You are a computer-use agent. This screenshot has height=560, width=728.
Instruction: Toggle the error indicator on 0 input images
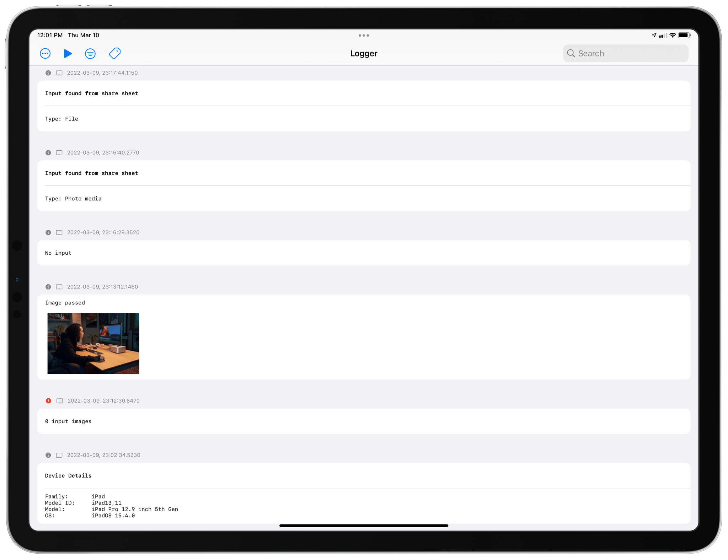[49, 400]
